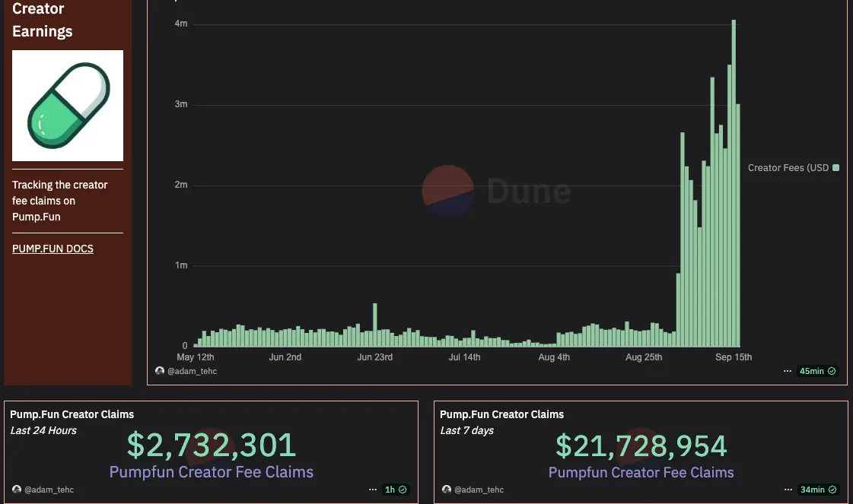Open the PUMP.FUN DOCS link
The width and height of the screenshot is (853, 504).
click(53, 249)
